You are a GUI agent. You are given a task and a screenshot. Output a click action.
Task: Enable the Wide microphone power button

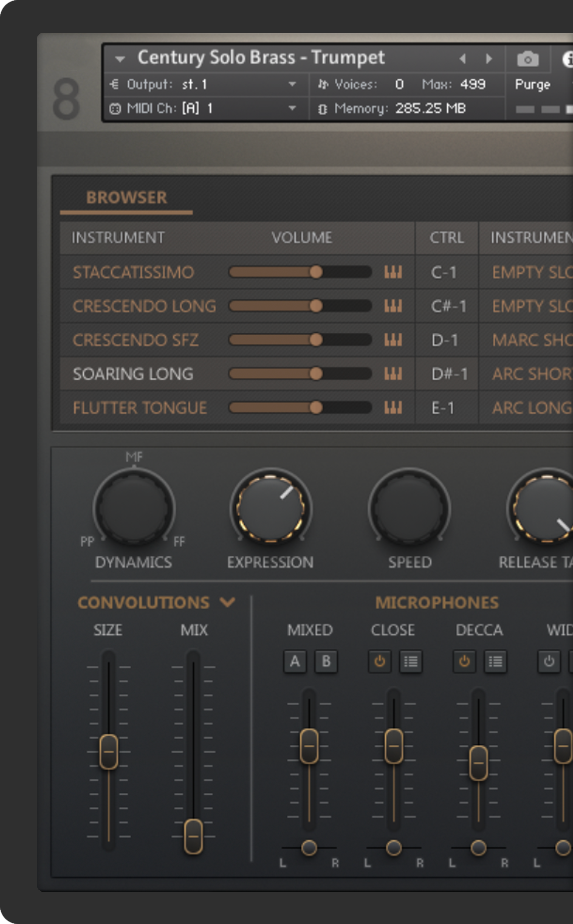(x=549, y=661)
